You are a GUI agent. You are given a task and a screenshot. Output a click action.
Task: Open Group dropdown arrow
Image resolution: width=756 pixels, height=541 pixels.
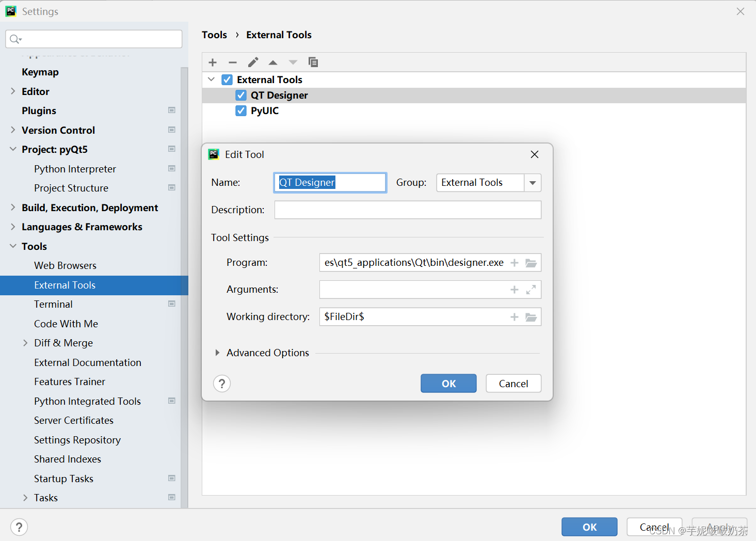533,183
